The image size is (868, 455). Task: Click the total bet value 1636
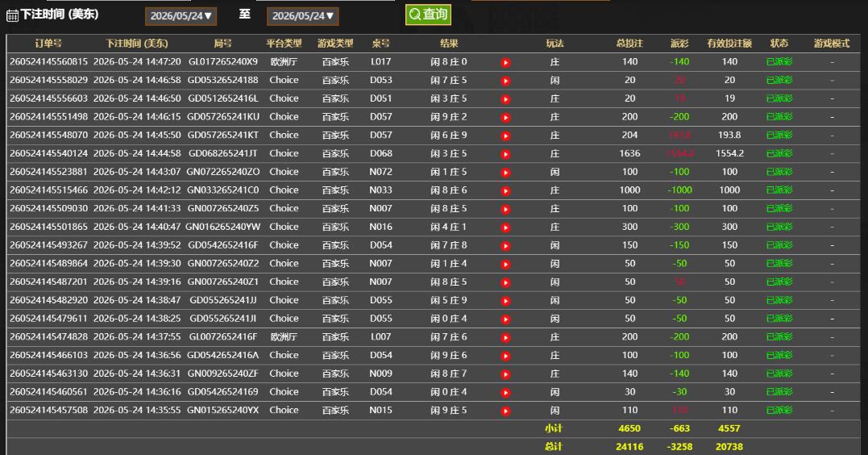click(629, 153)
